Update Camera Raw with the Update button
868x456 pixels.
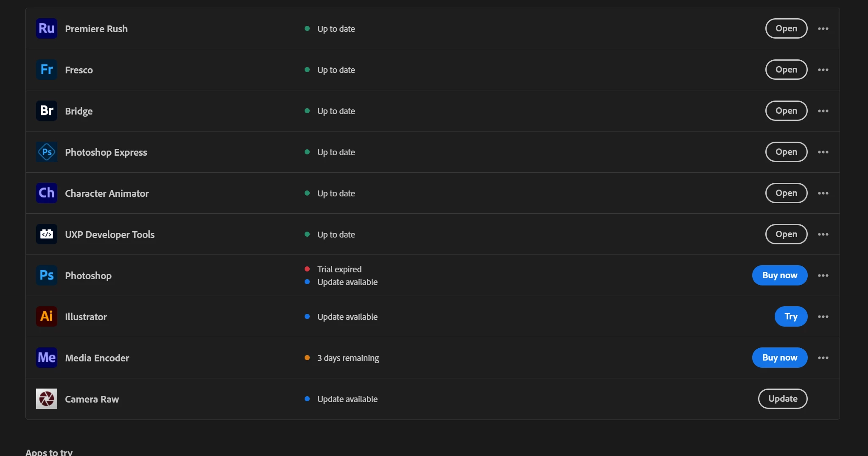point(783,399)
